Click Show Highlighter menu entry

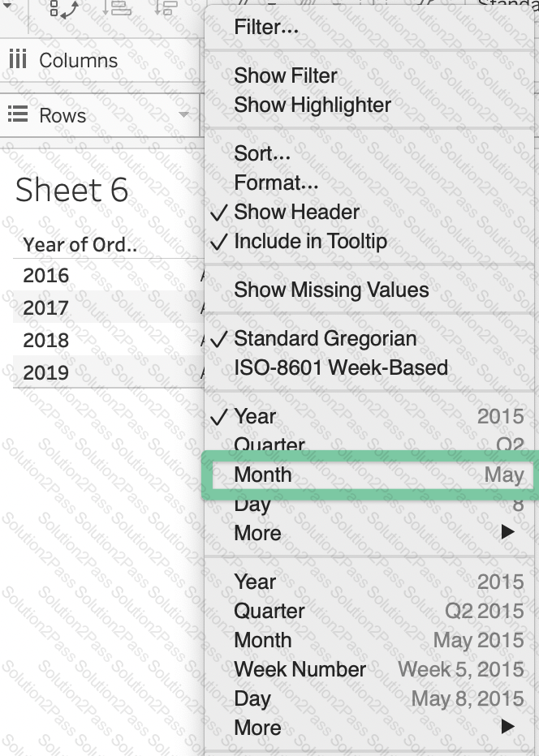[313, 105]
